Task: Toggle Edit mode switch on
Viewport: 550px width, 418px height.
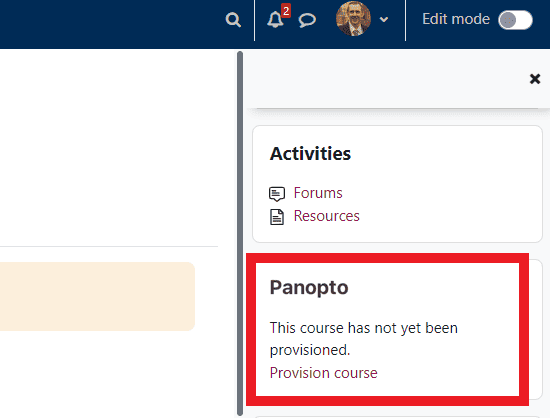Action: point(515,20)
